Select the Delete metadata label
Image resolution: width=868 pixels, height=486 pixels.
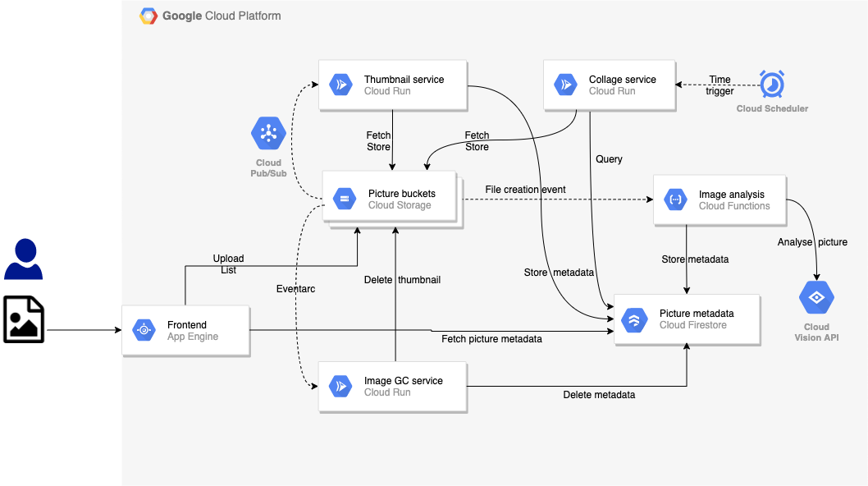tap(599, 395)
